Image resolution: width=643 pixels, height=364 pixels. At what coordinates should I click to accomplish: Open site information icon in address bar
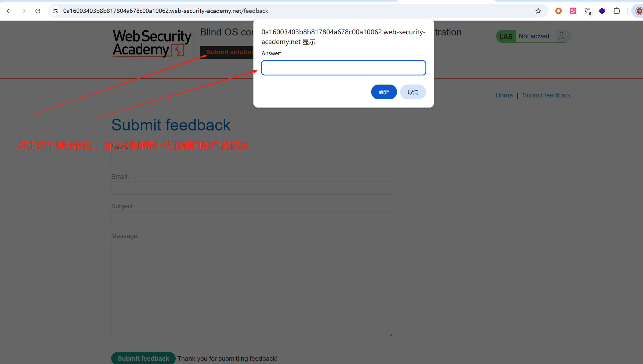coord(55,11)
